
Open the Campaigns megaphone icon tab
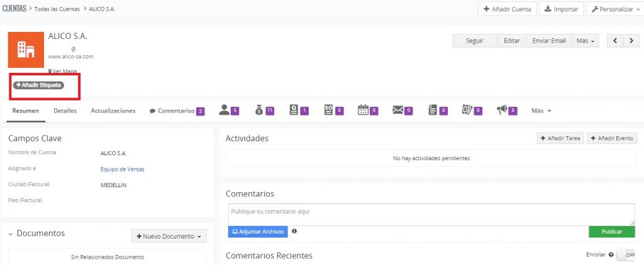tap(501, 110)
